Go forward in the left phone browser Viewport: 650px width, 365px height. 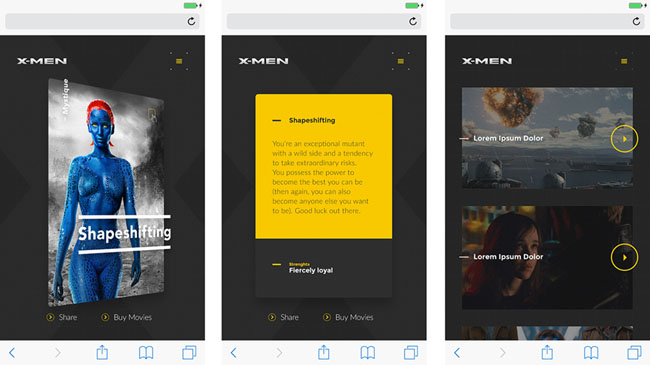(58, 353)
